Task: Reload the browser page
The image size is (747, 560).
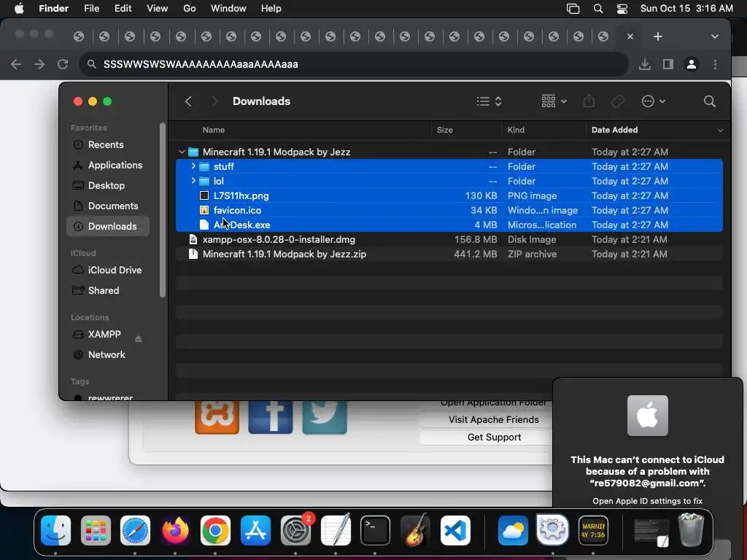Action: 63,64
